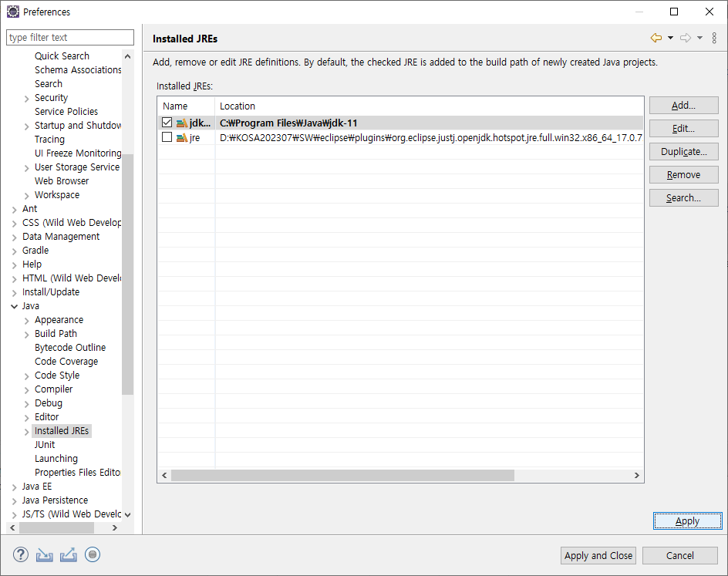The image size is (728, 576).
Task: Select JUnit in the tree
Action: pos(45,445)
